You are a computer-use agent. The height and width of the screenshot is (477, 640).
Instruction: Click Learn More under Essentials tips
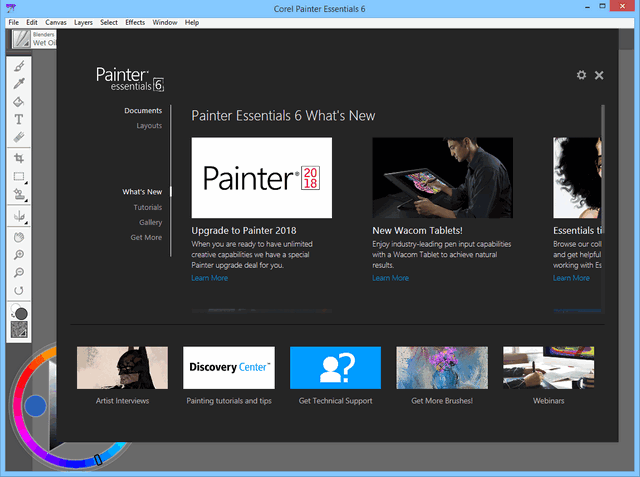pyautogui.click(x=571, y=278)
